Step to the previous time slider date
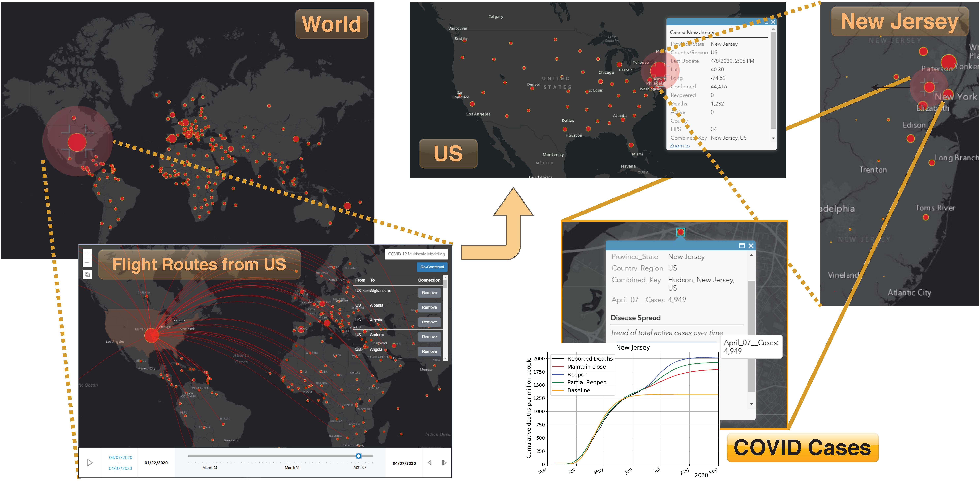The height and width of the screenshot is (481, 980). 430,463
